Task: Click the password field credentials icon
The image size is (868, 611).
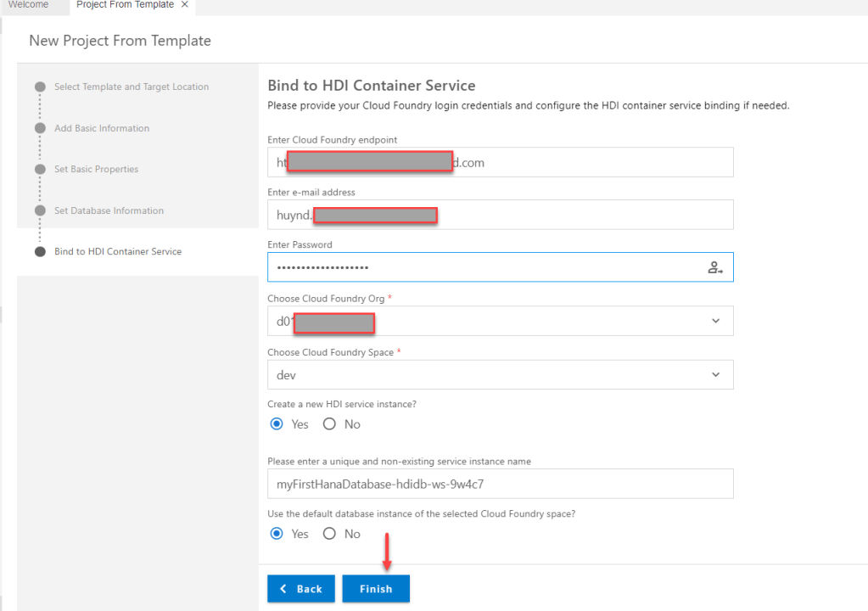Action: [715, 267]
